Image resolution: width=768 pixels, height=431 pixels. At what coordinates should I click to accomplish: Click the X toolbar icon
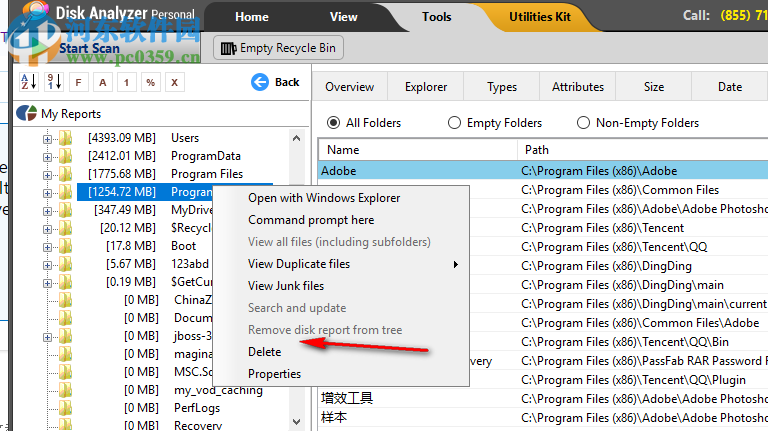[174, 82]
